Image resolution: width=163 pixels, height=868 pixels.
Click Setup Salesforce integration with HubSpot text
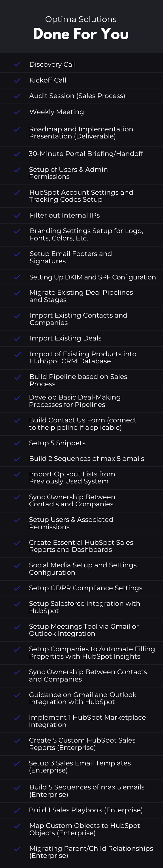tap(84, 607)
